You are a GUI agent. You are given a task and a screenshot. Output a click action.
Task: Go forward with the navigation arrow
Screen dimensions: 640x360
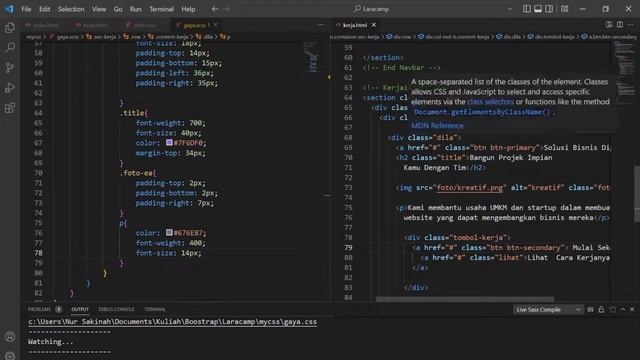[x=226, y=9]
